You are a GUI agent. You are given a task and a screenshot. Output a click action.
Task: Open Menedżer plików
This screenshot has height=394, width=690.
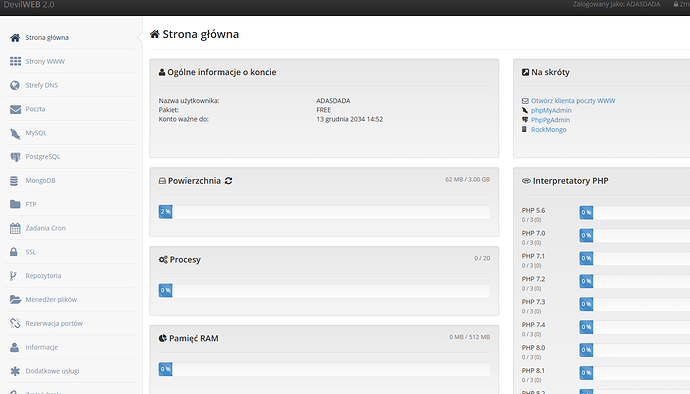pyautogui.click(x=70, y=299)
